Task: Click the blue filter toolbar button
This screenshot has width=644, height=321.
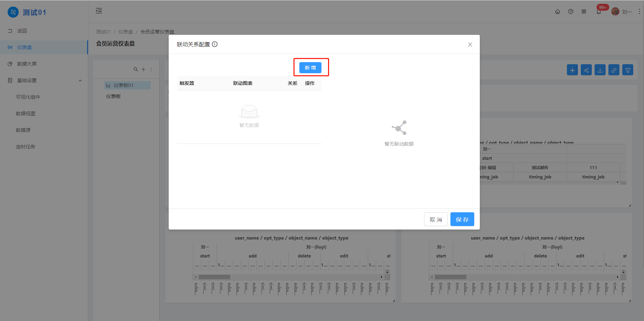Action: click(x=628, y=70)
